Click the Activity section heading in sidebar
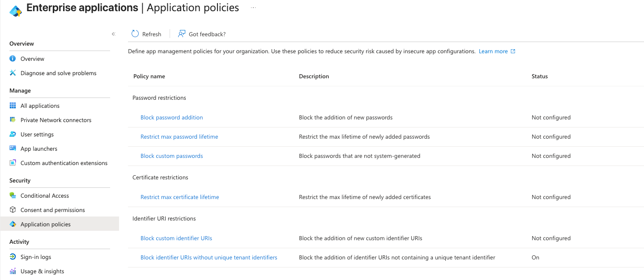Screen dimensions: 644x280 19,242
